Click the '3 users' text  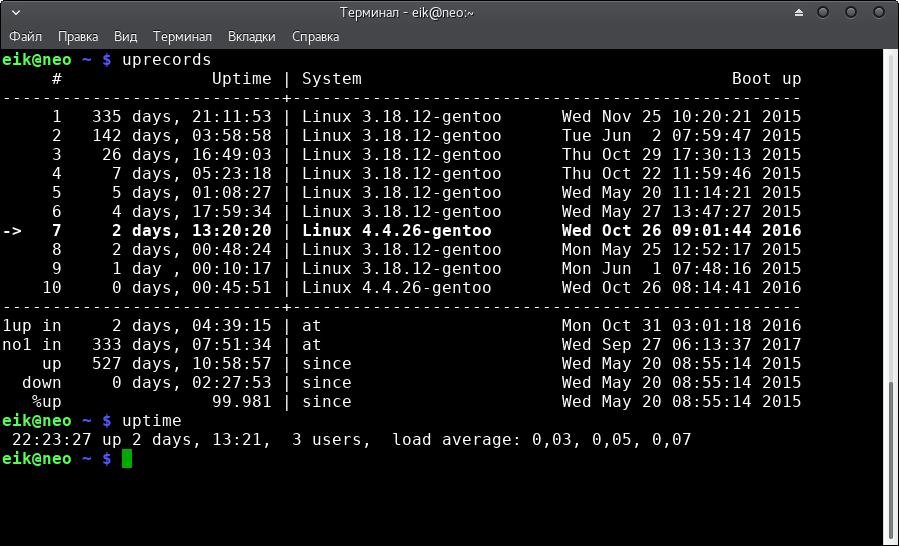click(327, 440)
